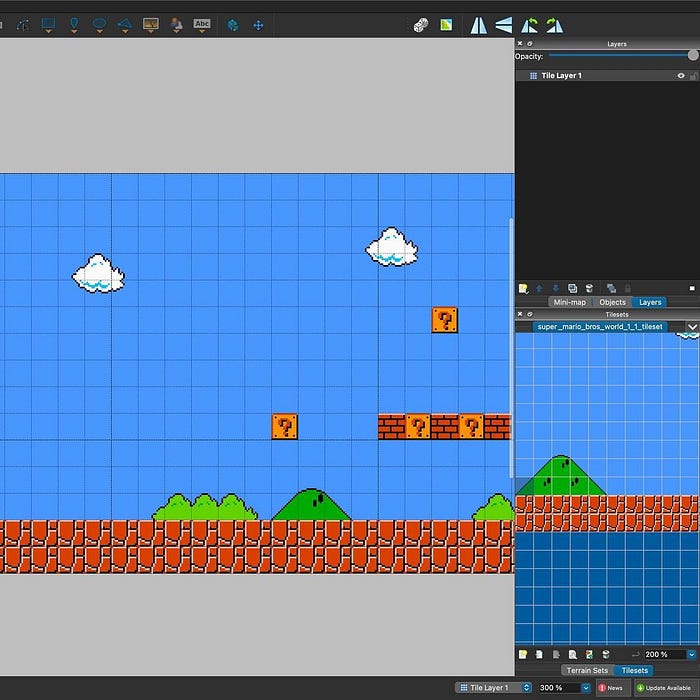The height and width of the screenshot is (700, 700).
Task: Click the Add New Layer icon
Action: [523, 288]
